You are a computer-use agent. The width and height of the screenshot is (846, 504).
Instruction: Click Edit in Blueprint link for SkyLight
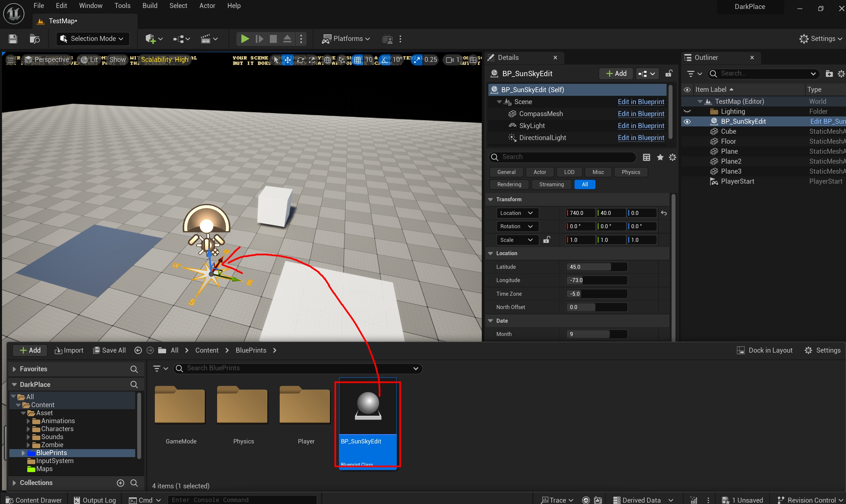coord(641,126)
